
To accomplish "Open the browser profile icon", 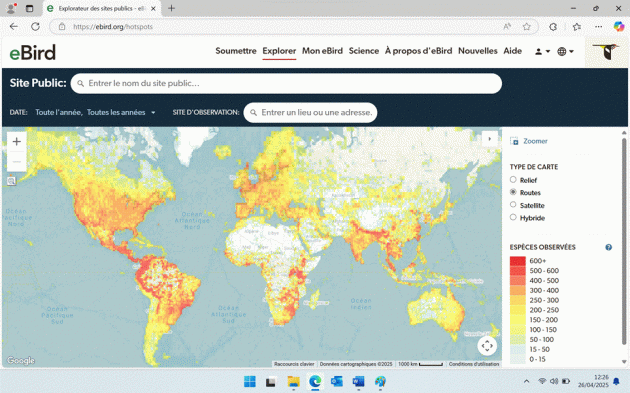I will coord(11,8).
